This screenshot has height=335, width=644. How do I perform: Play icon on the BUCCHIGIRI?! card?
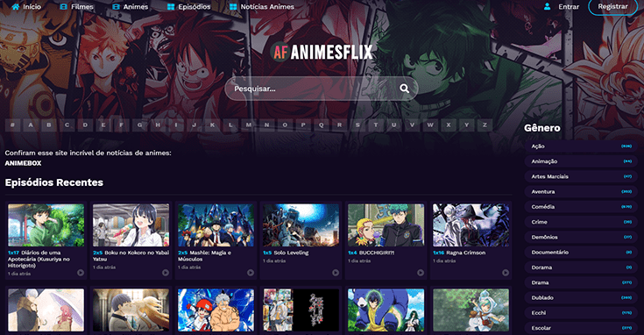pyautogui.click(x=421, y=273)
